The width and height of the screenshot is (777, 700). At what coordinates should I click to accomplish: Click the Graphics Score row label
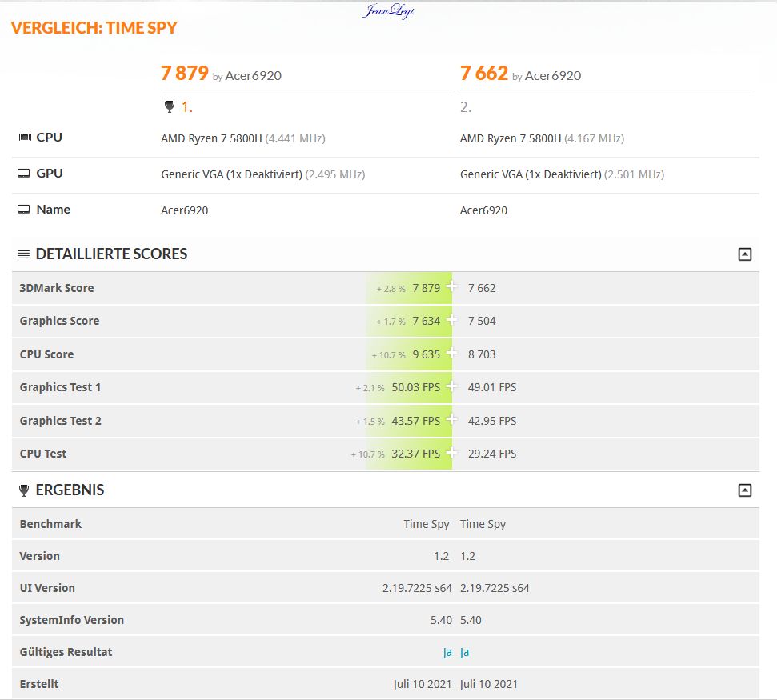(59, 321)
